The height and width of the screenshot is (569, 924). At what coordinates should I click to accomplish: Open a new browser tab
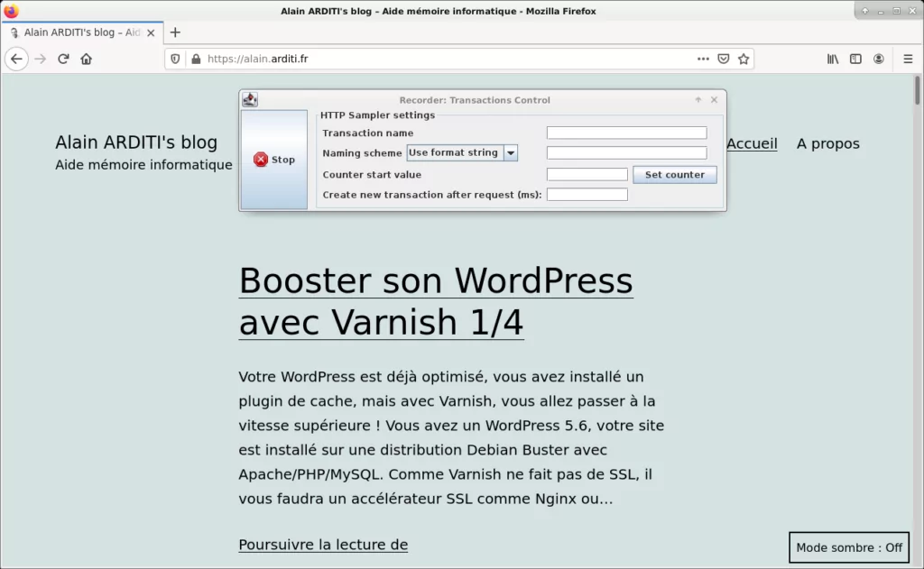[175, 32]
